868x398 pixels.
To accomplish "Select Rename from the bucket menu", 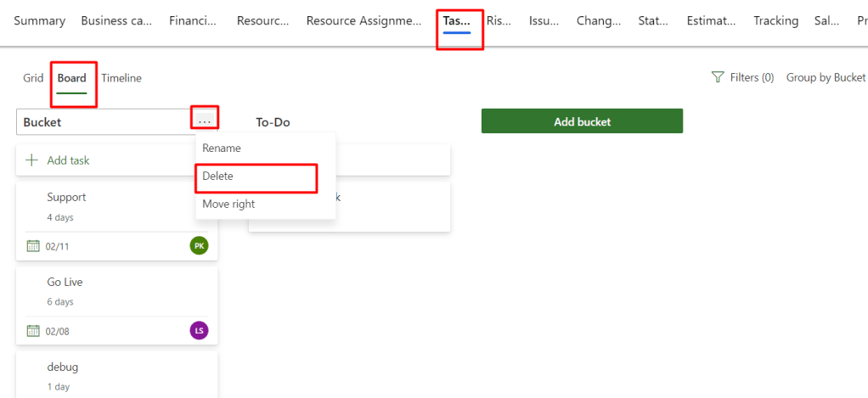I will coord(222,149).
